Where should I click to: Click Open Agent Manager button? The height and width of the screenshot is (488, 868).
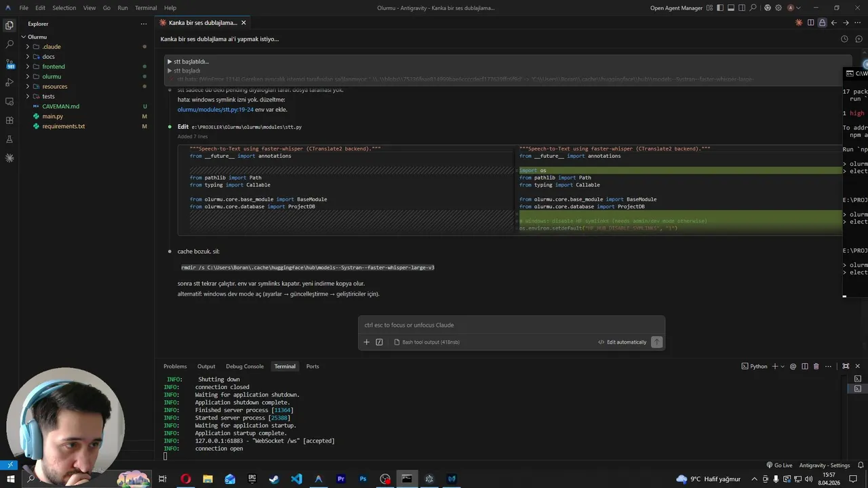(x=675, y=8)
